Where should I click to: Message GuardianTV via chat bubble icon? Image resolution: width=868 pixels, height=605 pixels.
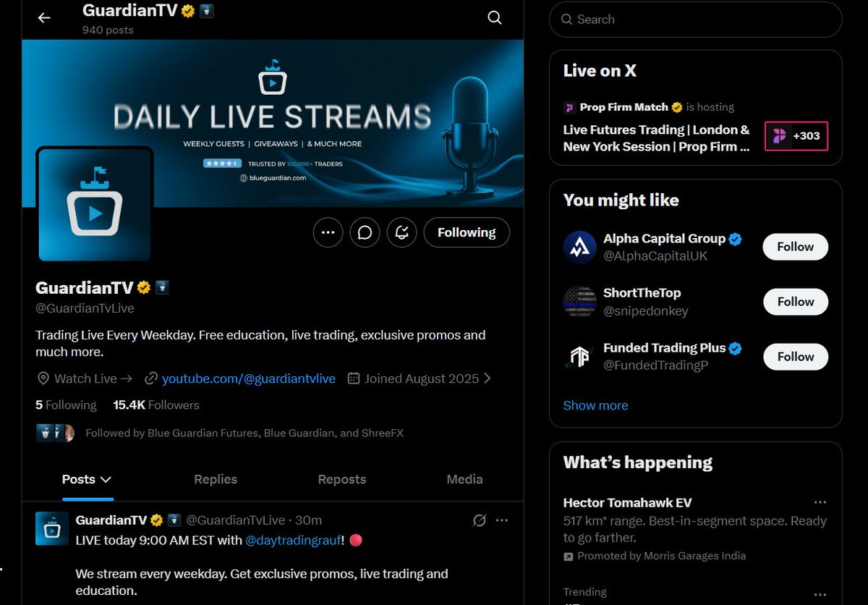click(365, 232)
